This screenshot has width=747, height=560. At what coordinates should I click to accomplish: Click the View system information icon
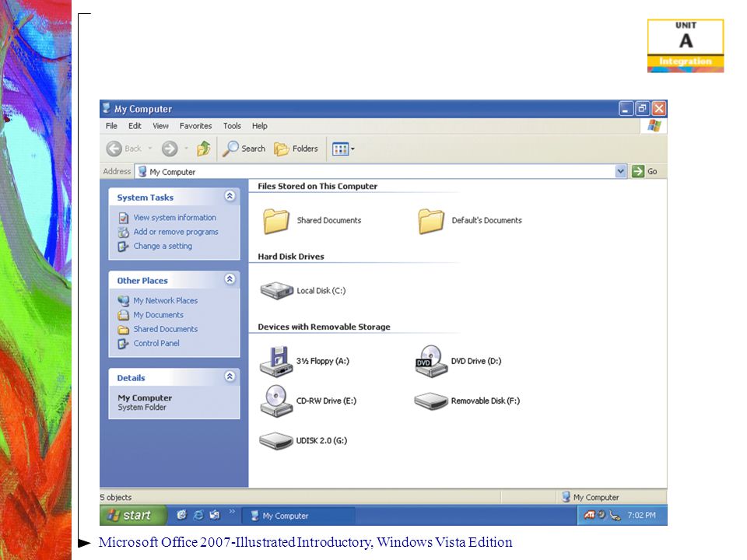click(x=124, y=218)
